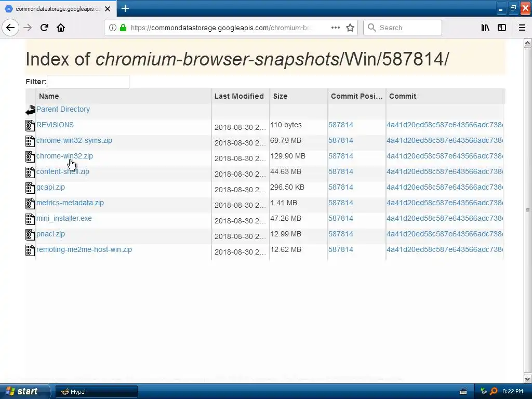Viewport: 532px width, 399px height.
Task: Sort by Commit Position column header
Action: coord(356,96)
